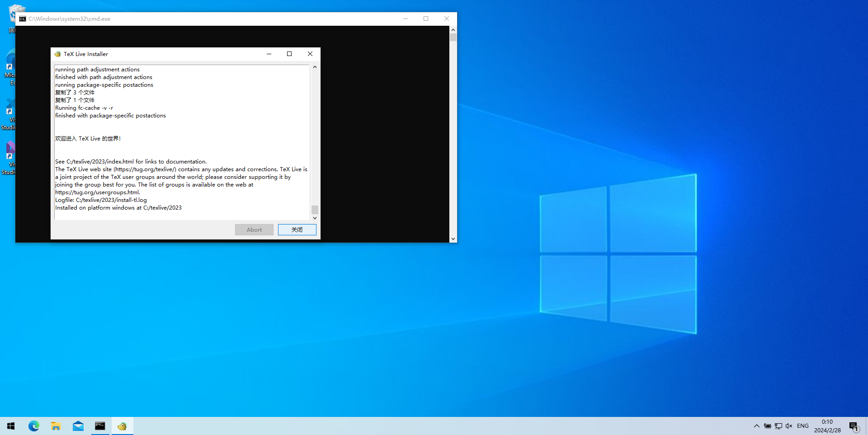The image size is (868, 435).
Task: Open the notification center icon
Action: (x=854, y=426)
